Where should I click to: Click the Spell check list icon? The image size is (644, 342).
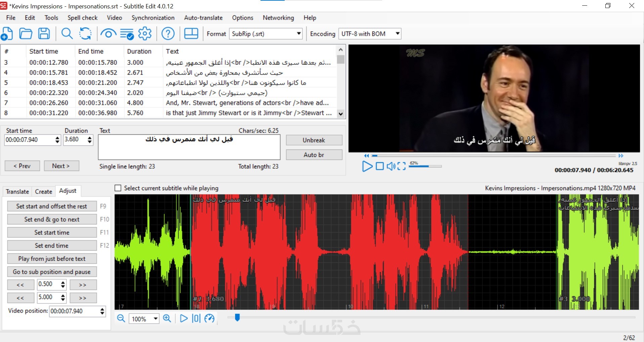coord(127,34)
